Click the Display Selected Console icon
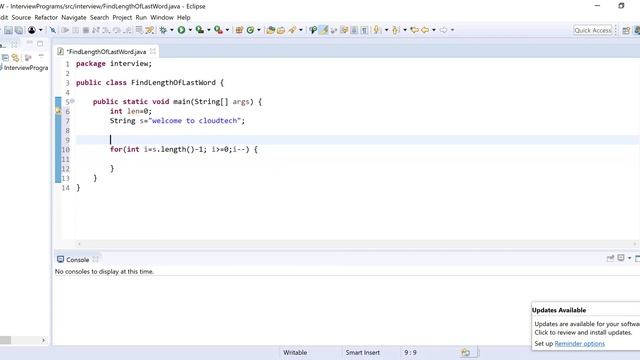Screen dimensions: 640x360 [621, 258]
